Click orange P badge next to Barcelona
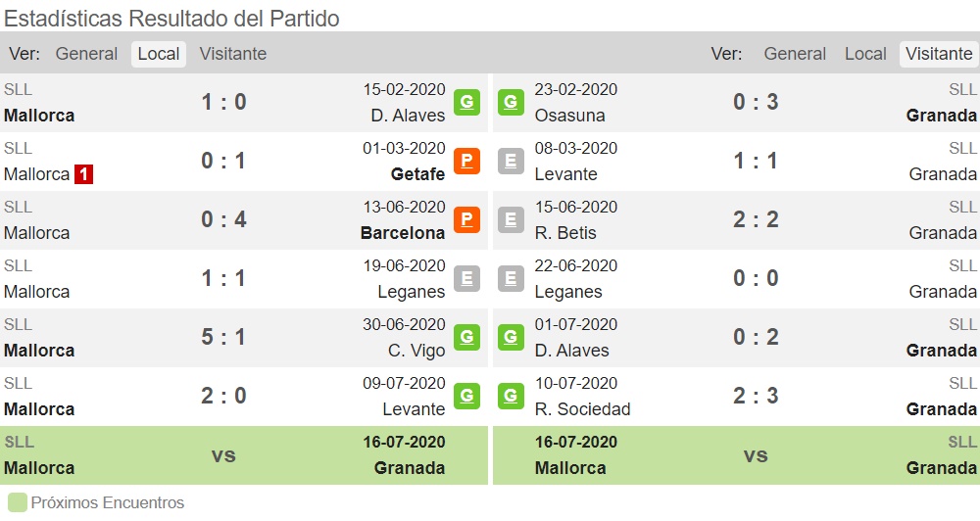980x521 pixels. tap(466, 219)
